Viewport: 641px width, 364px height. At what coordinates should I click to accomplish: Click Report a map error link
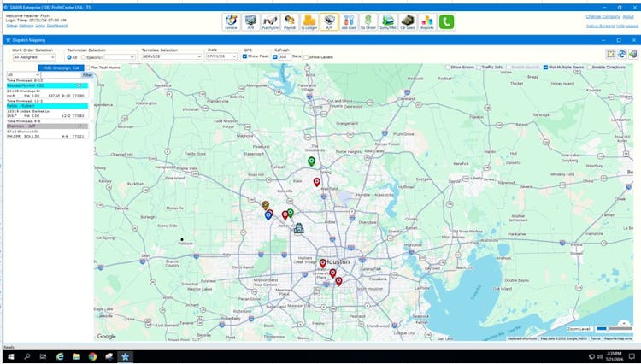[x=618, y=338]
